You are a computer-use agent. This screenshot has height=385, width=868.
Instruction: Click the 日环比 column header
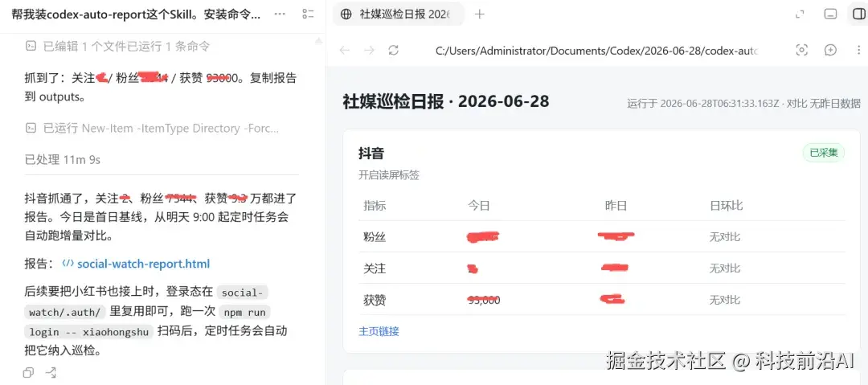[727, 206]
